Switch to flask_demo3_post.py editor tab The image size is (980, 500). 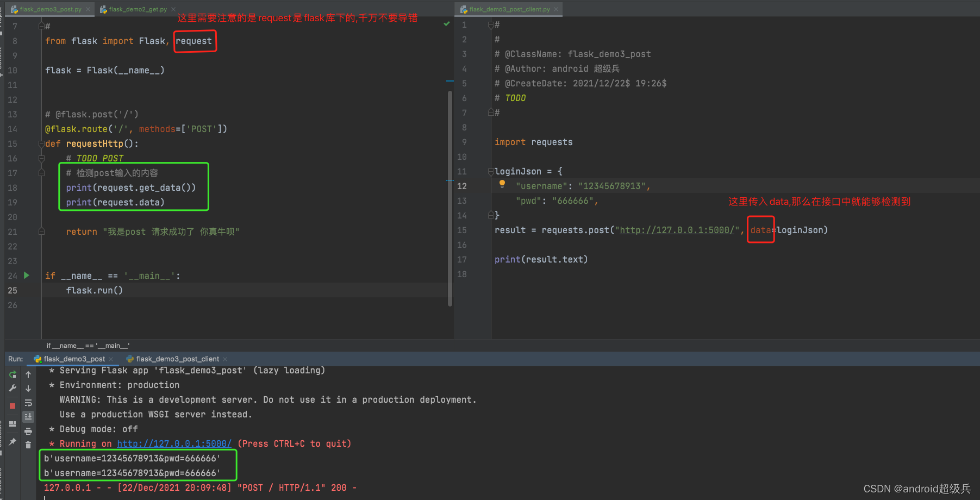51,9
